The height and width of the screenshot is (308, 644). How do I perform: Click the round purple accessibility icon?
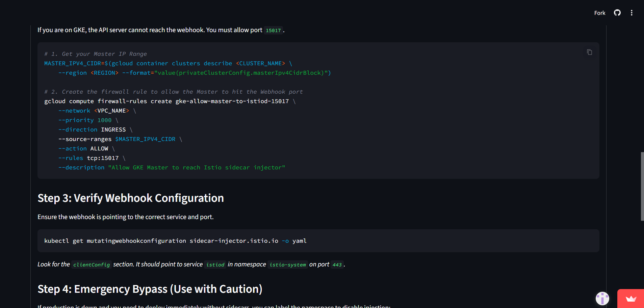pos(602,298)
